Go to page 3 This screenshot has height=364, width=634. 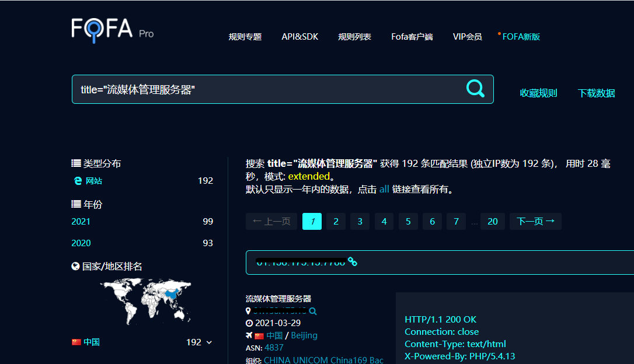[360, 222]
